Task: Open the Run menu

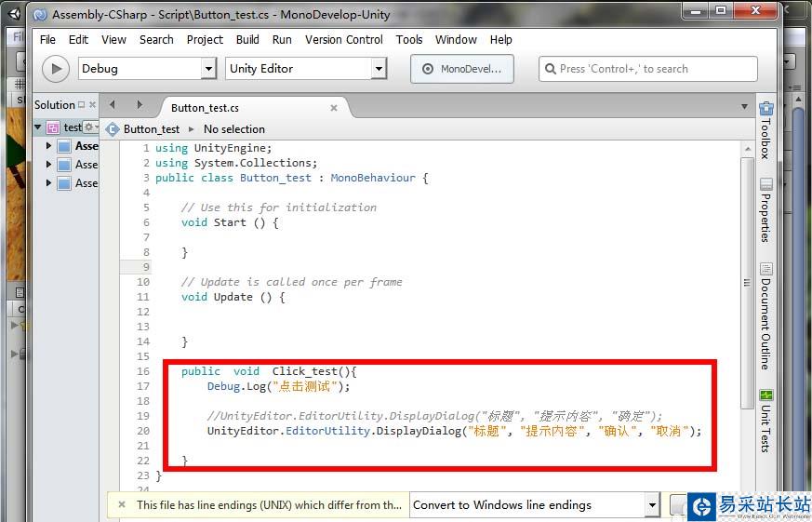Action: tap(282, 39)
